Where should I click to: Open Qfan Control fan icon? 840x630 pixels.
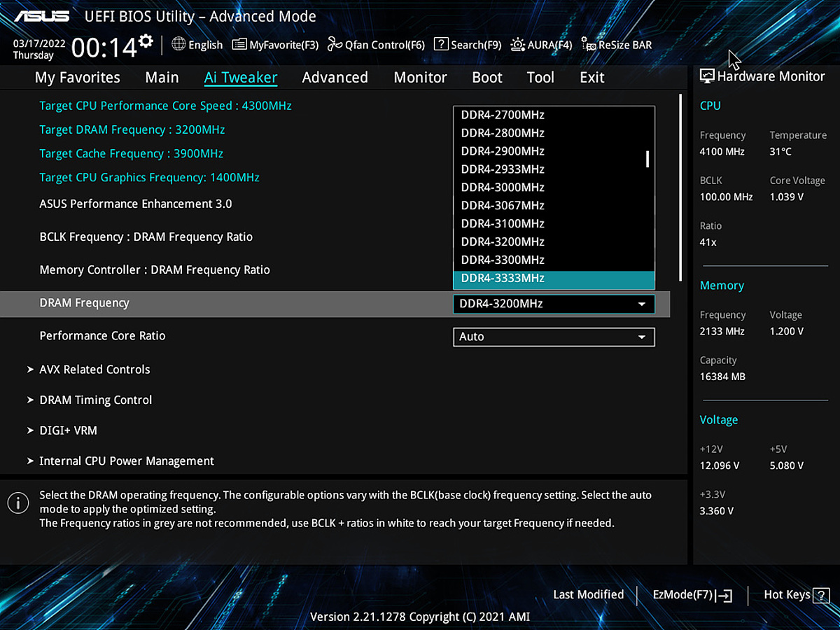[x=335, y=44]
